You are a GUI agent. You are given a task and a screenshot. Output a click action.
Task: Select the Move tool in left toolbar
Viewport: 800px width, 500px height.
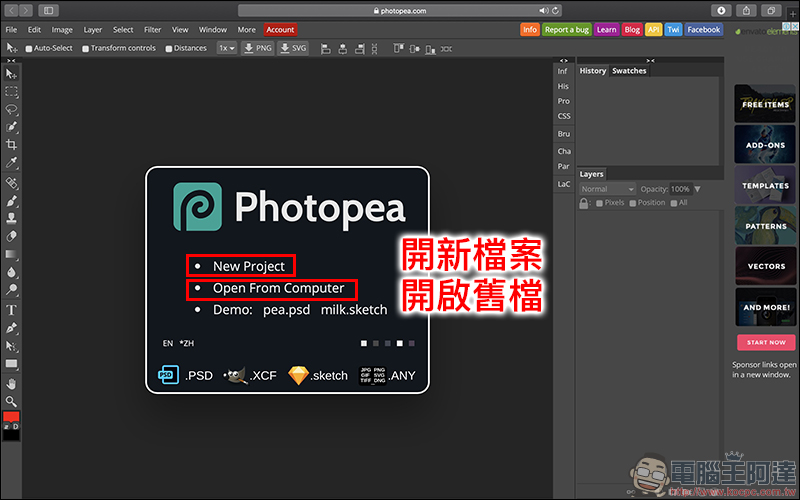pyautogui.click(x=11, y=74)
